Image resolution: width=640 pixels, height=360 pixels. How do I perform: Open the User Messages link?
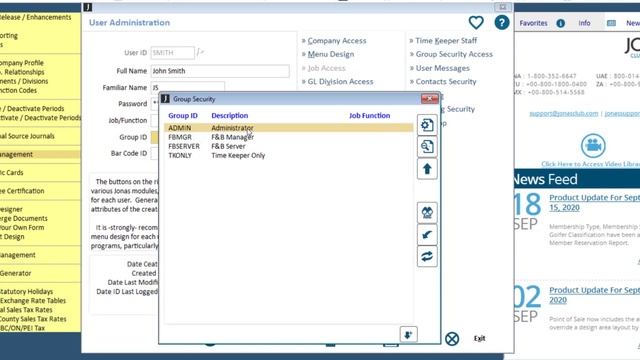pos(442,68)
